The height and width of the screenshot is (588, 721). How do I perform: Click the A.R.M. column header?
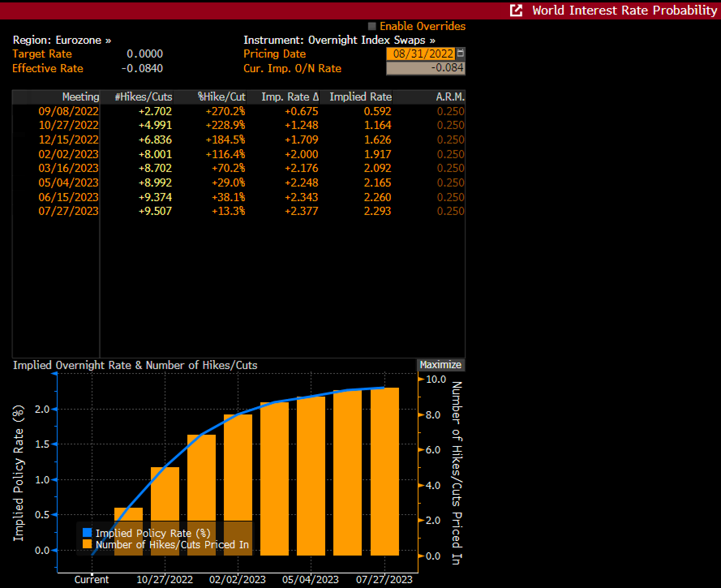pos(449,97)
